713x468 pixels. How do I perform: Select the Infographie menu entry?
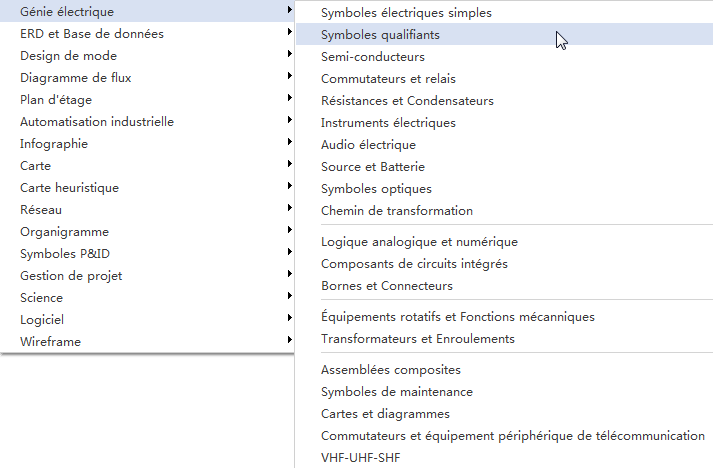click(54, 144)
